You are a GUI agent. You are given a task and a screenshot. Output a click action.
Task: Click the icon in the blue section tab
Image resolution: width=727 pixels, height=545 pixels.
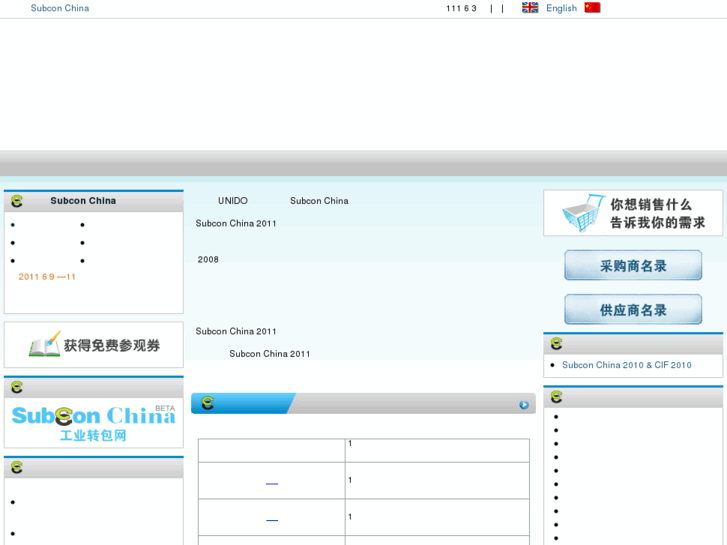[x=208, y=403]
